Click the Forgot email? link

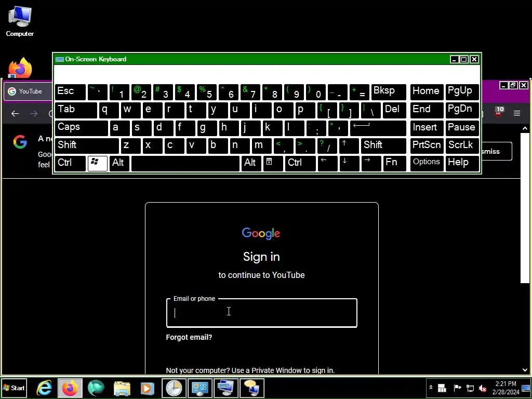coord(189,337)
